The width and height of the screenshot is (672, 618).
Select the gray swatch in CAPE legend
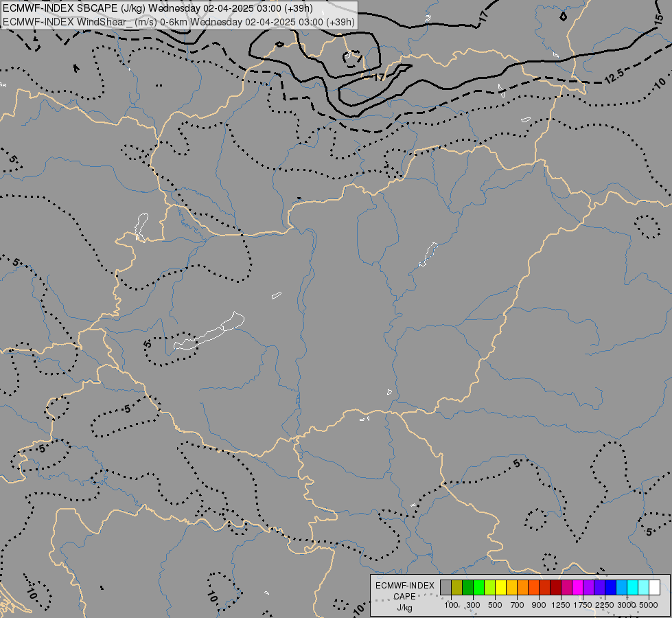point(445,587)
